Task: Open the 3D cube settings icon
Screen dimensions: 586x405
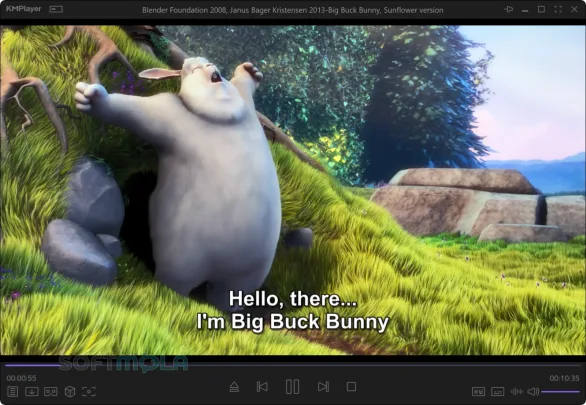Action: click(x=70, y=392)
